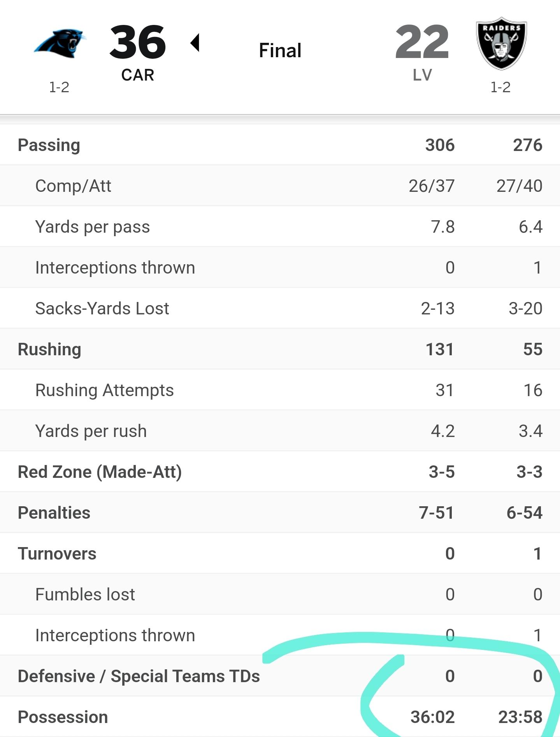This screenshot has width=560, height=737.
Task: Select the CAR team abbreviation
Action: coord(137,75)
